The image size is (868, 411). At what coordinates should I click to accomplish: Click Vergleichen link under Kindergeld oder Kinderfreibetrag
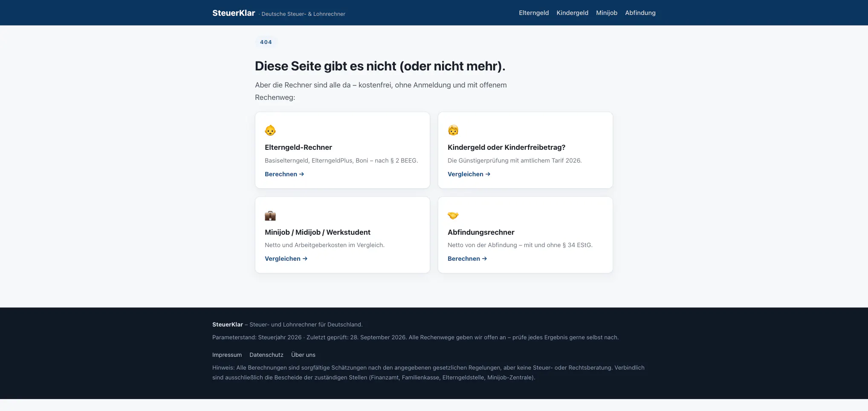469,174
